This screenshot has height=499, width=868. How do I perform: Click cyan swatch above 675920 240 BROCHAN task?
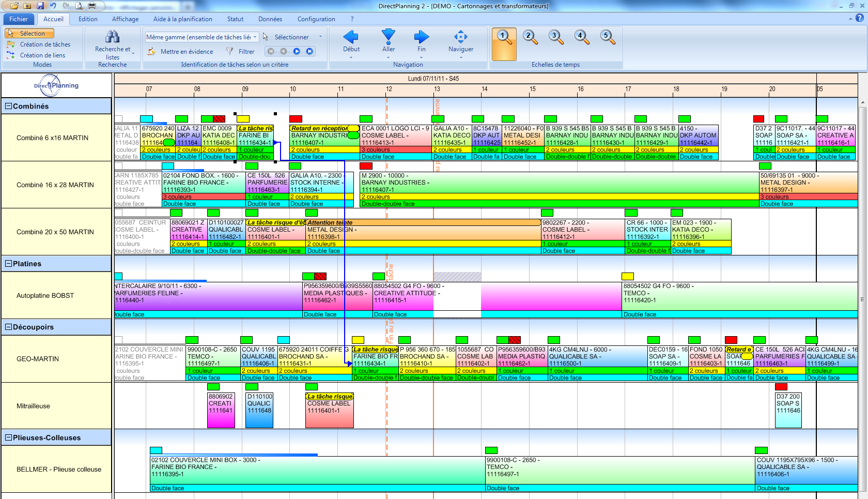[147, 119]
